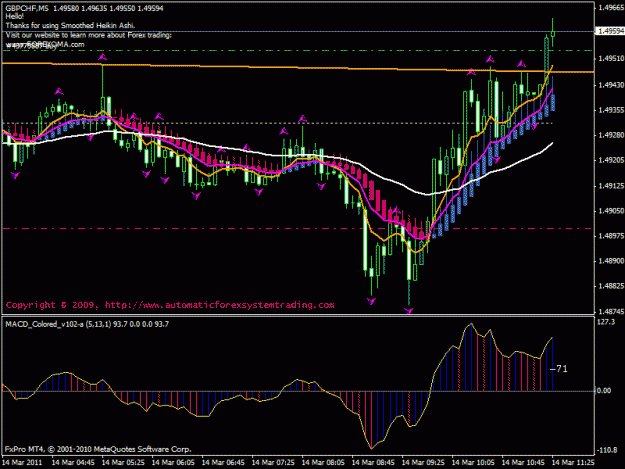Click the MACD scale maximum 127.3
Screen dimensions: 625x469
click(606, 322)
